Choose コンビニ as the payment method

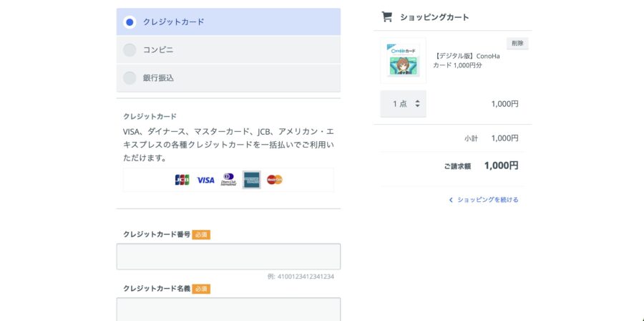[130, 50]
